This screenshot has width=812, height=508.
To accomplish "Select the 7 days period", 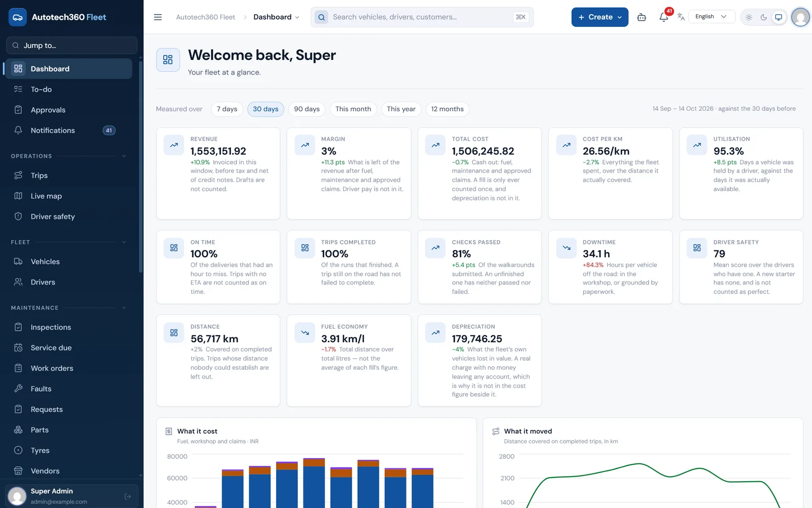I will 227,109.
